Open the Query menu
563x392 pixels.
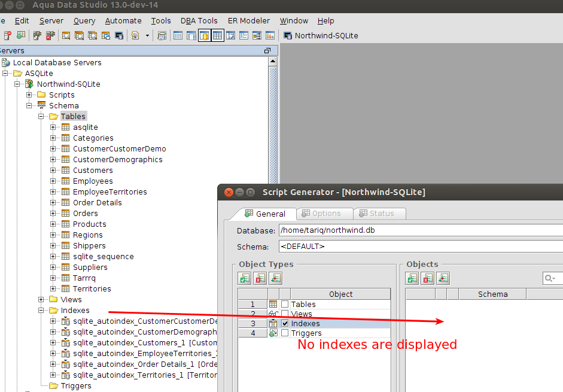[84, 21]
